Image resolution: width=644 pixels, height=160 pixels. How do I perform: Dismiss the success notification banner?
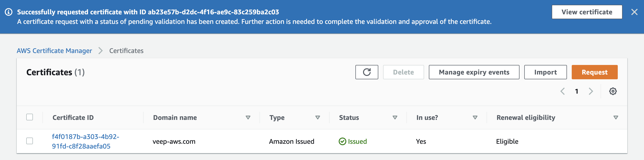click(635, 11)
